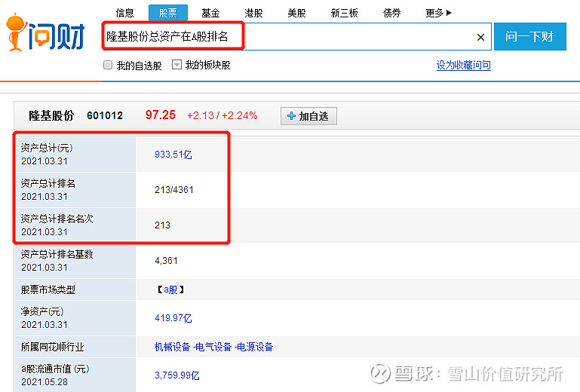Select ranking value 213/4361

pyautogui.click(x=174, y=190)
